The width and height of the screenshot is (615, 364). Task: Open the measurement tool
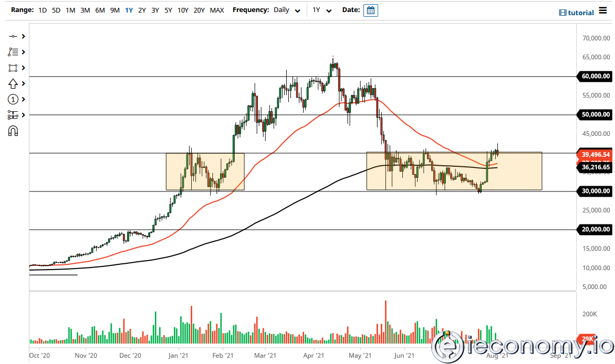click(13, 115)
